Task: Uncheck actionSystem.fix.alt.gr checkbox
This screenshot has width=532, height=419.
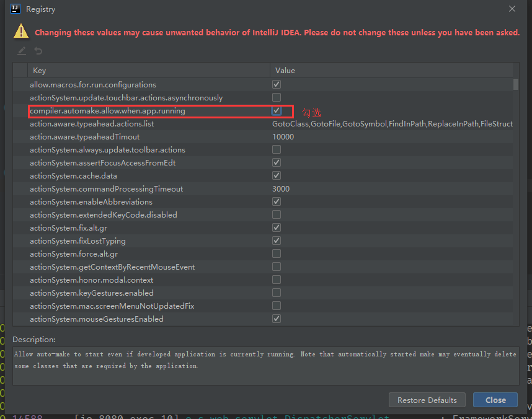Action: (x=277, y=227)
